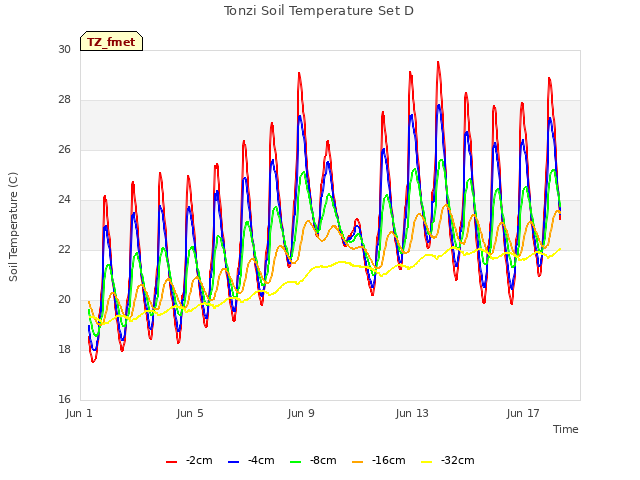
Task: Click the green -8cm legend swatch
Action: [296, 461]
